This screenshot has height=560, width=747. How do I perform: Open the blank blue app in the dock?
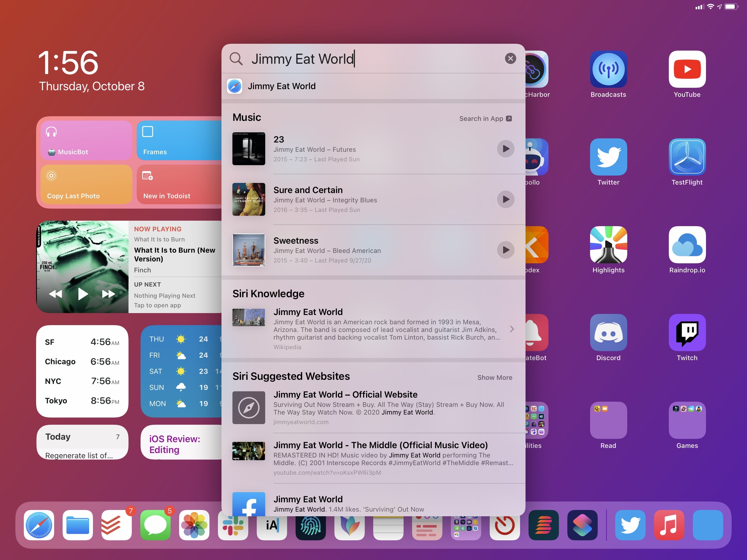708,525
